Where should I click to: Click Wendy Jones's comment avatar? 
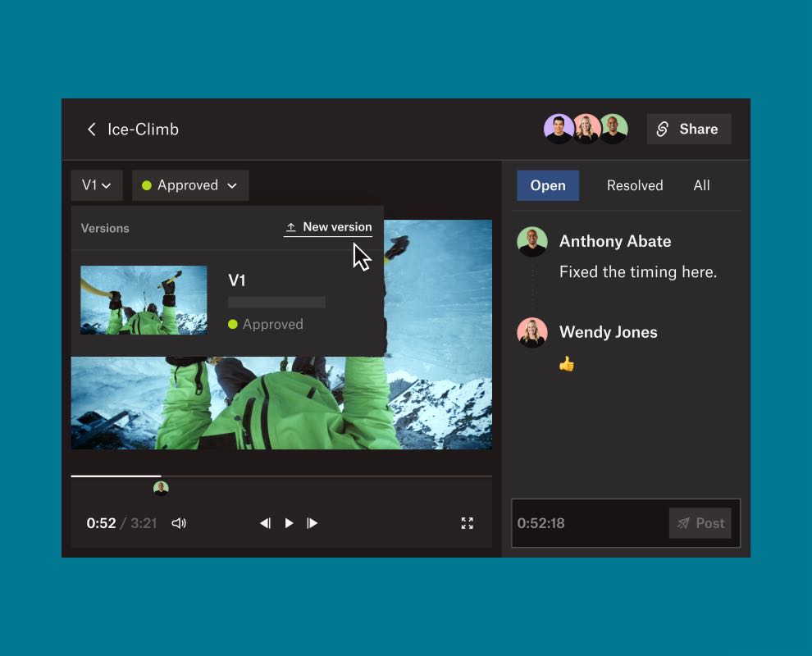coord(532,332)
